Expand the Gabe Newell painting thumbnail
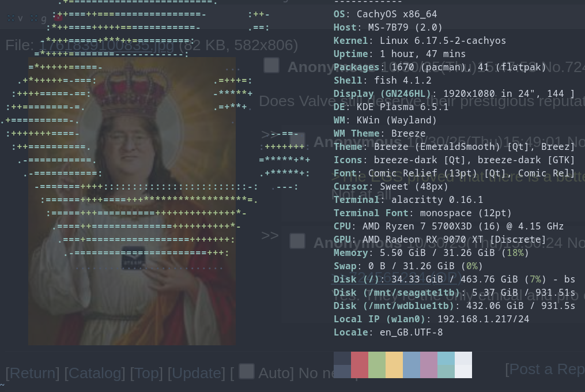 [132, 201]
